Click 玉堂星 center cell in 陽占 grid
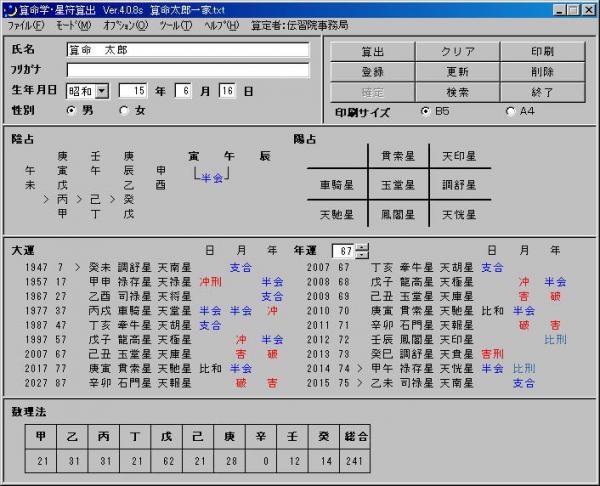The width and height of the screenshot is (600, 486). 398,185
